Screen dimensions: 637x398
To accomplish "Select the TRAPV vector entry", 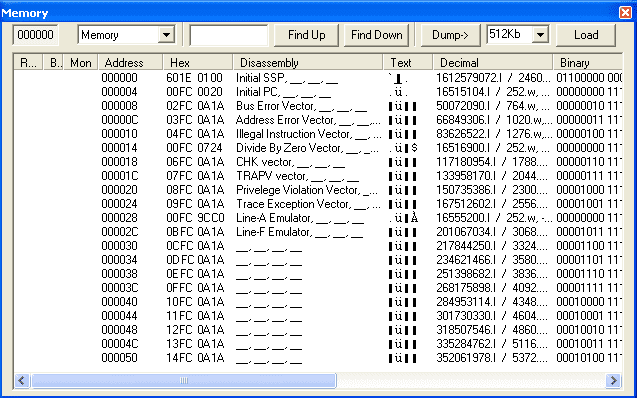I will [x=297, y=176].
